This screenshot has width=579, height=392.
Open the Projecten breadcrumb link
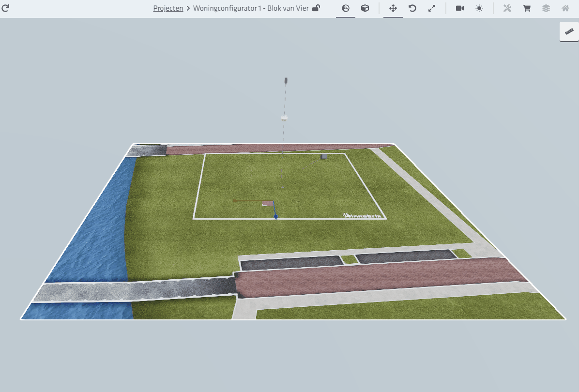pos(168,8)
